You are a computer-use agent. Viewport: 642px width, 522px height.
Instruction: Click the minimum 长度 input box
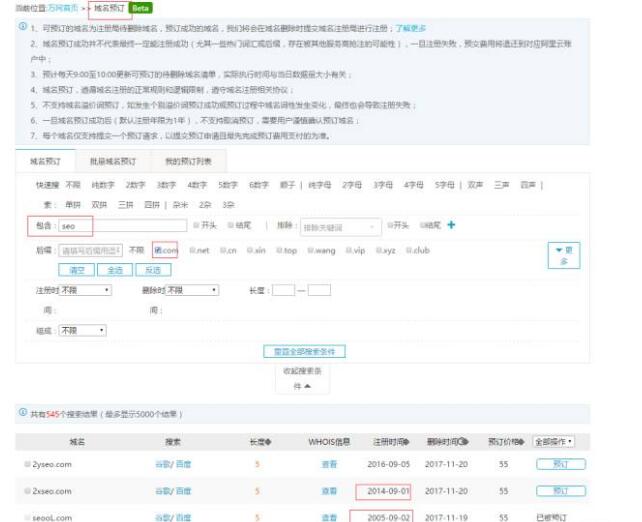coord(283,290)
